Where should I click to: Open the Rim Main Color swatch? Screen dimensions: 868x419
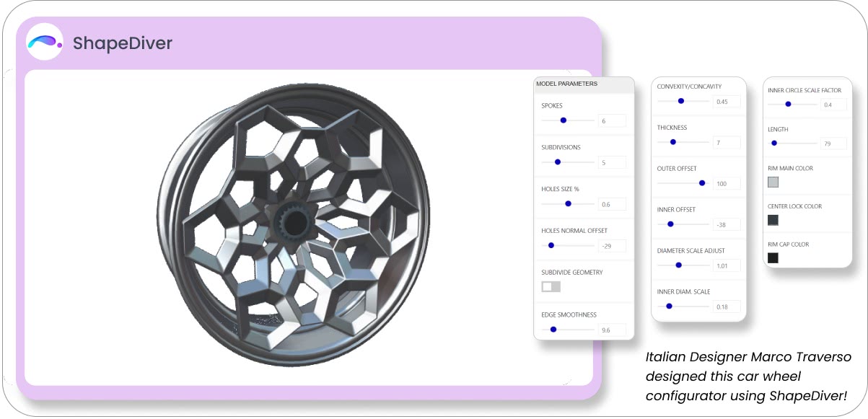[x=773, y=182]
